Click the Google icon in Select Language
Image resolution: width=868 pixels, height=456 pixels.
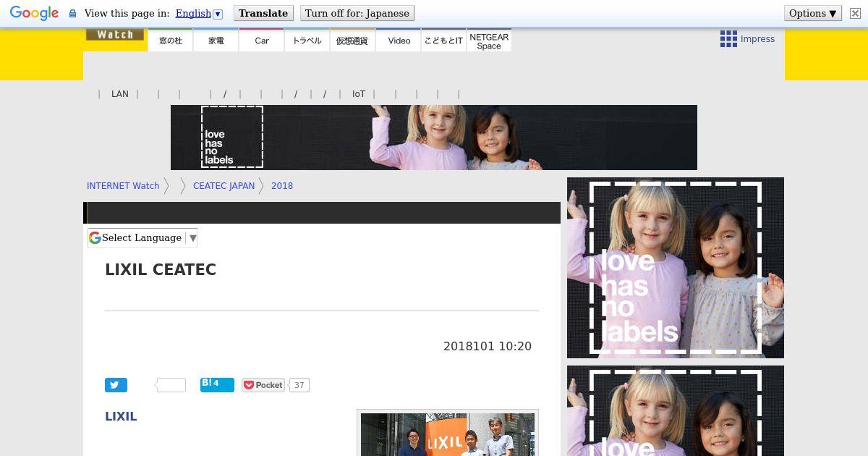[x=95, y=237]
